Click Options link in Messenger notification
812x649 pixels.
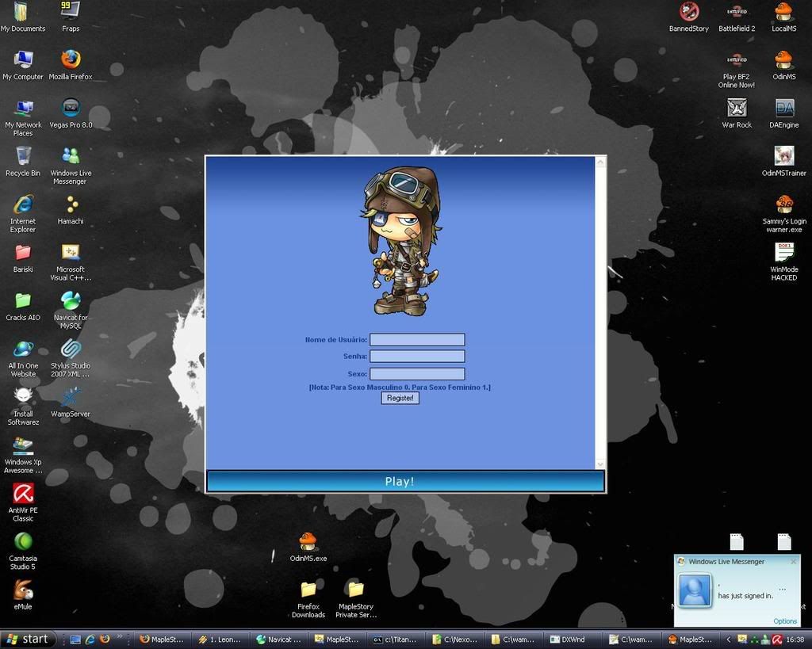(x=784, y=621)
